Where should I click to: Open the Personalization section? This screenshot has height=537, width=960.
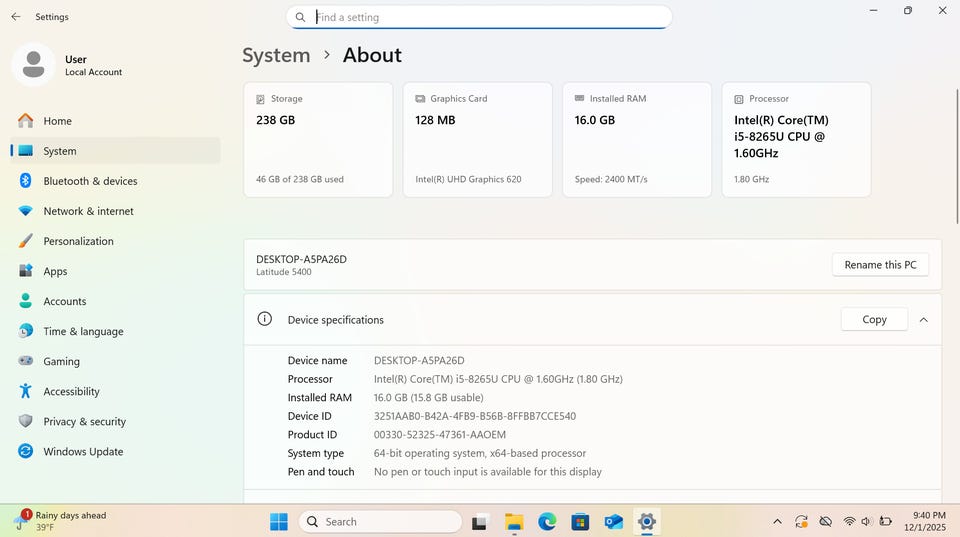click(x=78, y=241)
